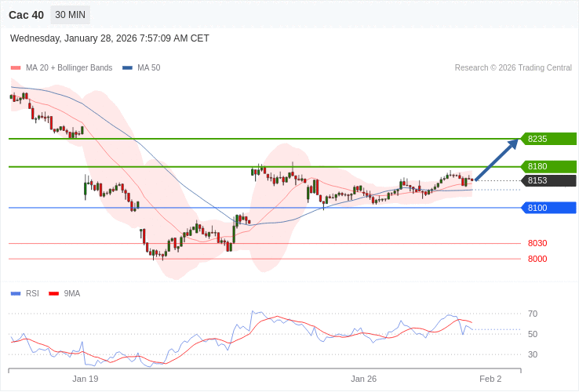Select the 8100 blue pivot price tag

pyautogui.click(x=548, y=208)
